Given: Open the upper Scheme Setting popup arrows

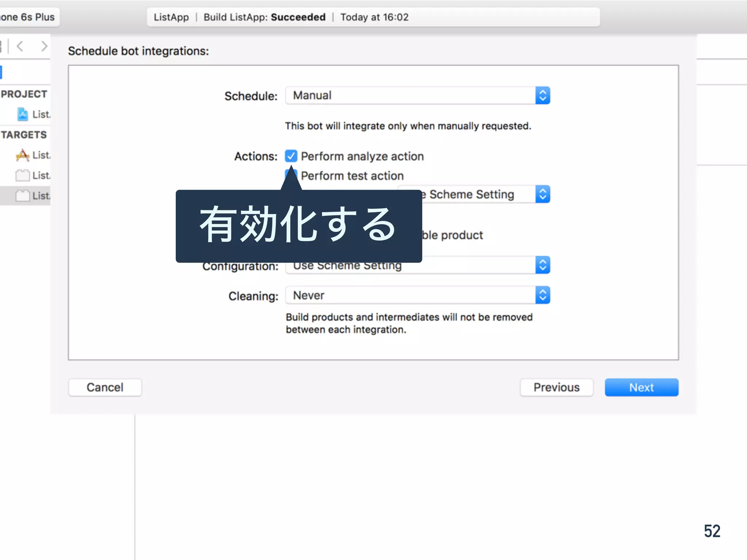Looking at the screenshot, I should pos(542,194).
